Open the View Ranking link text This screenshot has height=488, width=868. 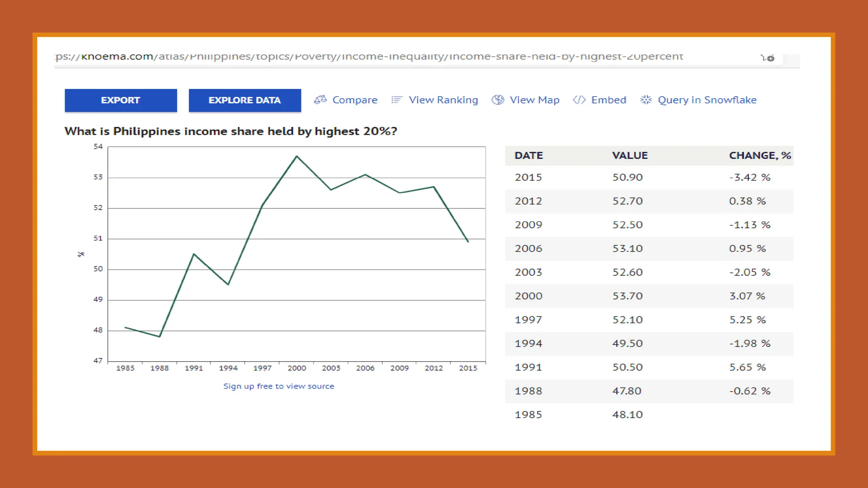(x=443, y=100)
